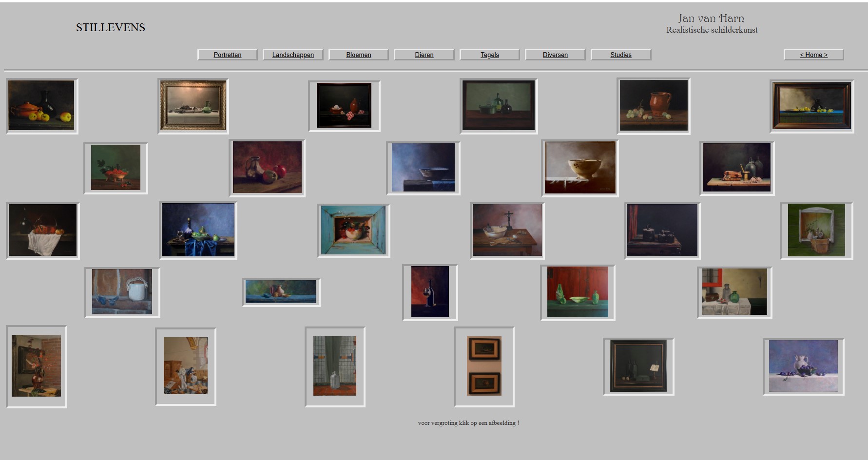Open the Studies gallery
This screenshot has height=460, width=868.
[x=621, y=55]
